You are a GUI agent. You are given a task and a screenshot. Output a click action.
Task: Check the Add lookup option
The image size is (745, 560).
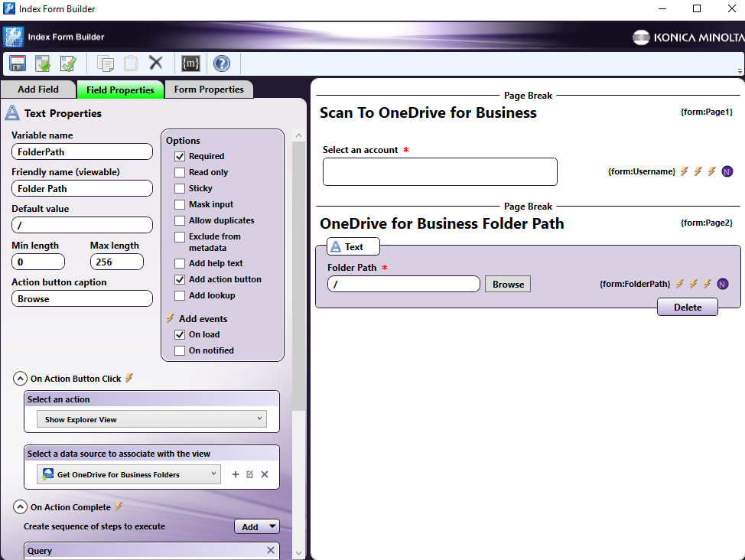[x=180, y=296]
